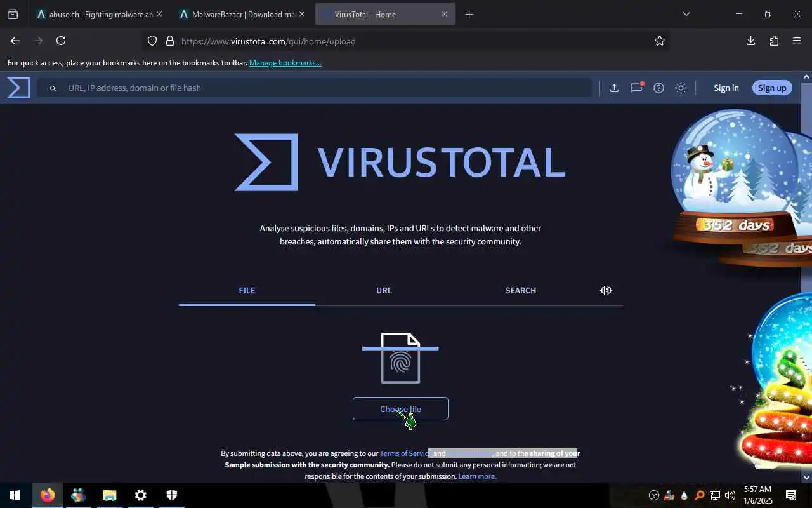Select the FILE tab
812x508 pixels.
(x=247, y=290)
